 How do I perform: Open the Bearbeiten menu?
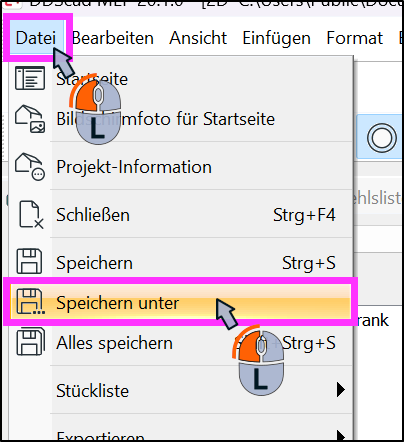[x=113, y=38]
